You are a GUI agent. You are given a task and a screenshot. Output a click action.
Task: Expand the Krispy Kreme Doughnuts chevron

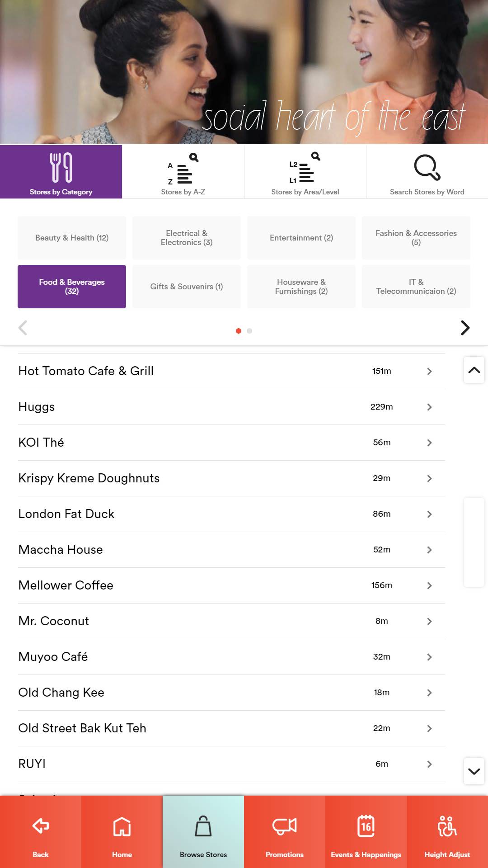pyautogui.click(x=429, y=478)
